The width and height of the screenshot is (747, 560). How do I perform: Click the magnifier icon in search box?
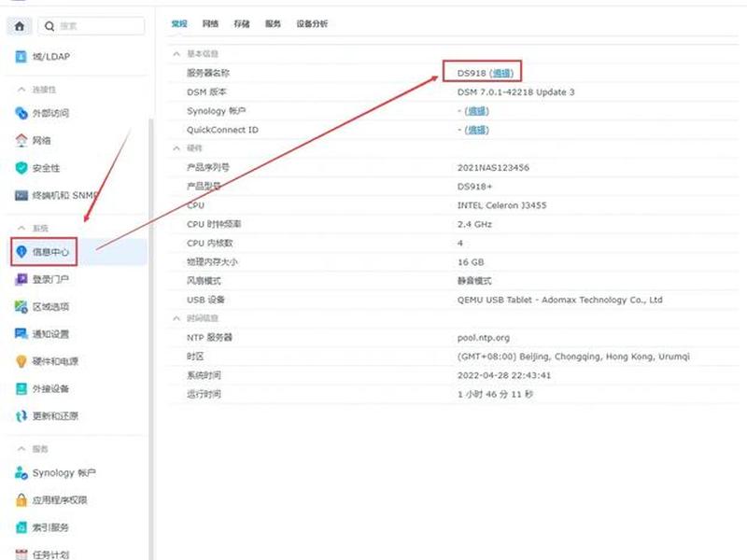pos(49,26)
